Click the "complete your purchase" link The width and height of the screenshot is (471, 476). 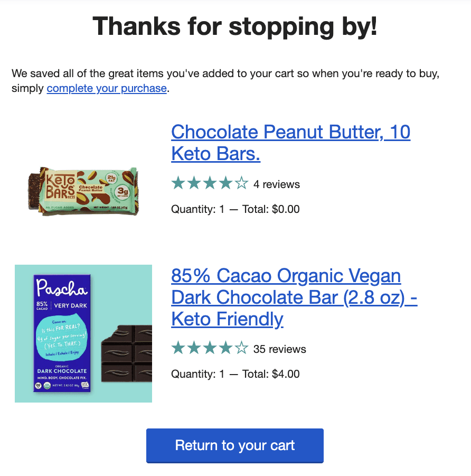107,88
